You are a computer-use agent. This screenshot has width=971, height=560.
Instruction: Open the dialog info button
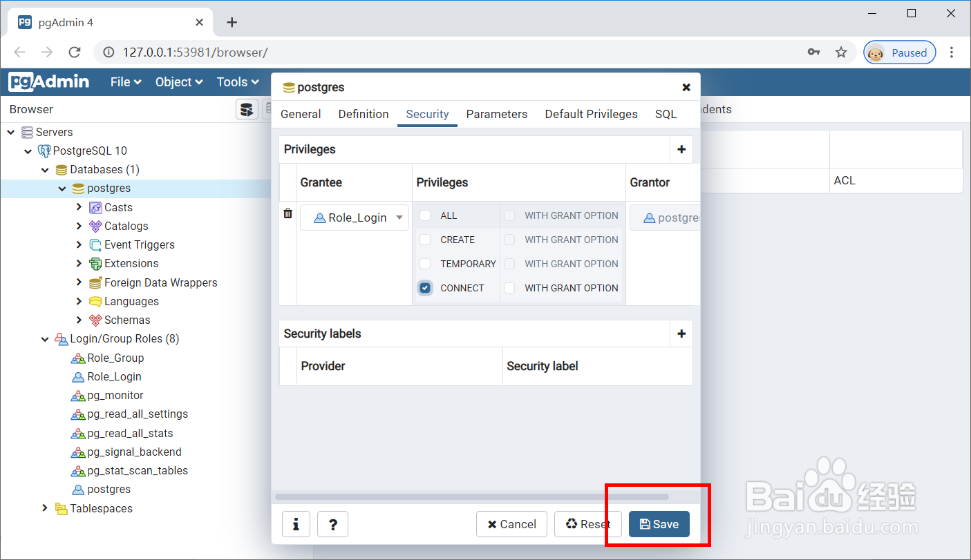click(x=296, y=524)
